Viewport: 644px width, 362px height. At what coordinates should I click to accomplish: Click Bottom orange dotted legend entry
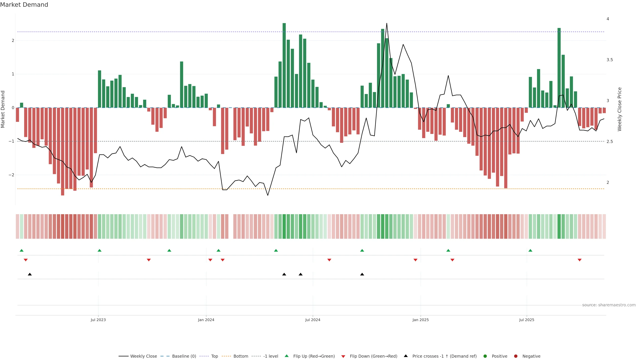click(x=240, y=356)
